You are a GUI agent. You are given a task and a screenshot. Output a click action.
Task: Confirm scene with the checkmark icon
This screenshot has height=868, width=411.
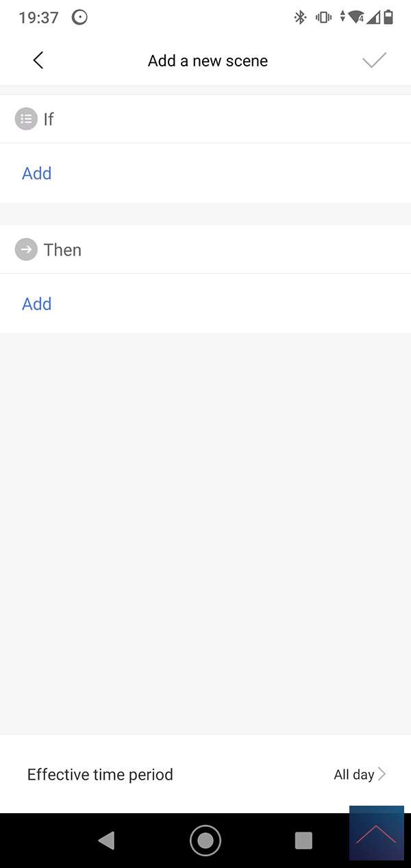pyautogui.click(x=374, y=60)
